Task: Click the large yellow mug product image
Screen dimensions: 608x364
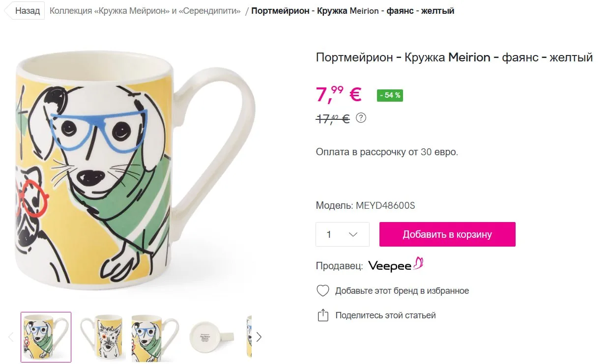Action: (x=135, y=167)
